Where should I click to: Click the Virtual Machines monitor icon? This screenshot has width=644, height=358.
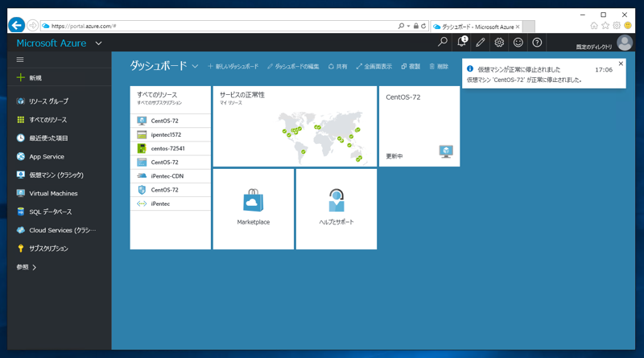click(x=21, y=193)
